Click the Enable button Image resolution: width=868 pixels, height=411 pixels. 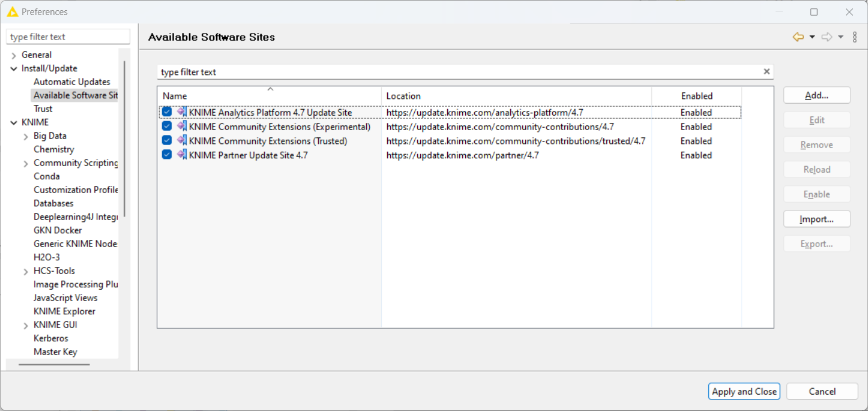[x=817, y=194]
